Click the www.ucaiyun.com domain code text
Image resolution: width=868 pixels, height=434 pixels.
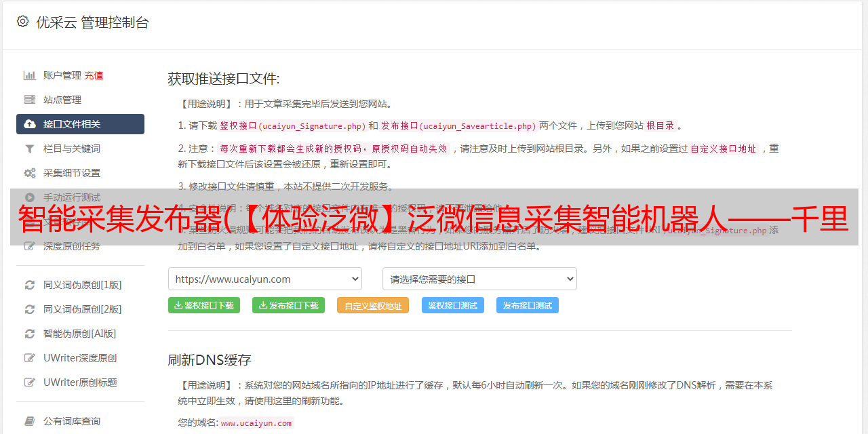[x=256, y=422]
